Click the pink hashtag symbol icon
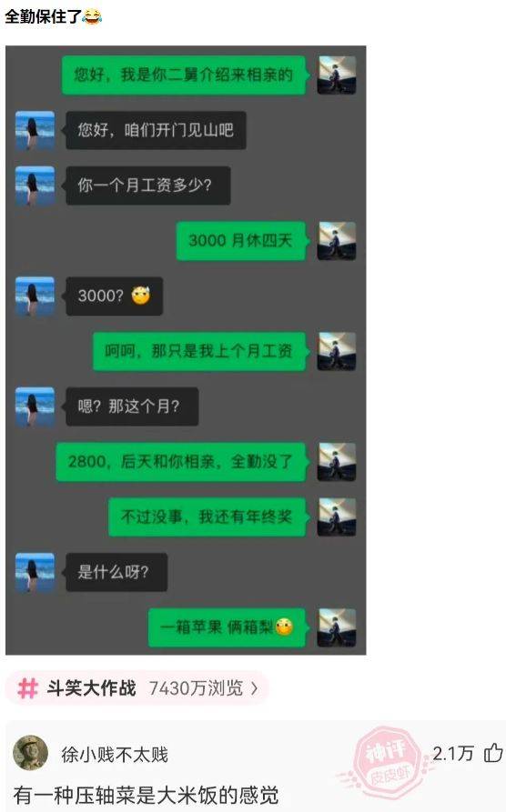 click(27, 688)
